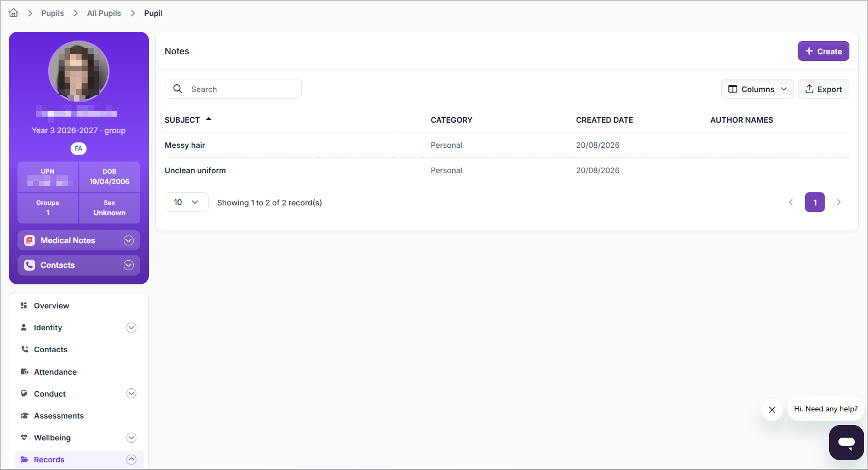The width and height of the screenshot is (868, 470).
Task: Click the FA badge under pupil name
Action: [x=79, y=148]
